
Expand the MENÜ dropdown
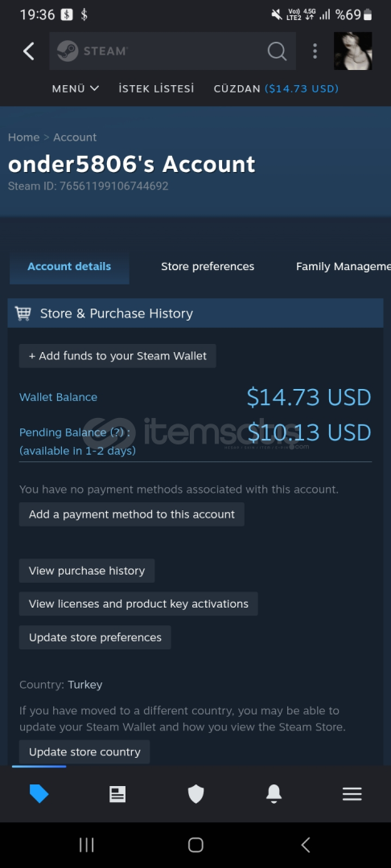[76, 88]
